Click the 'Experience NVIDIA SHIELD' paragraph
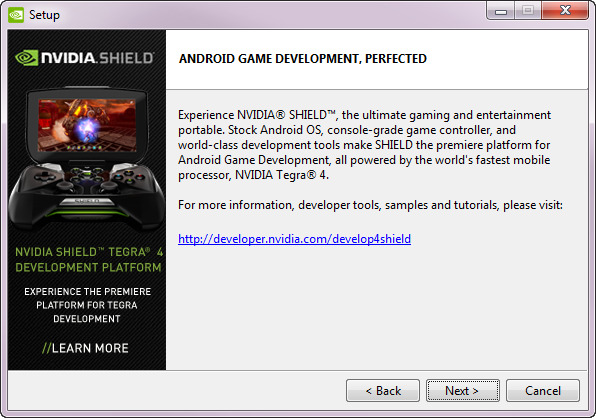596x418 pixels. point(364,145)
